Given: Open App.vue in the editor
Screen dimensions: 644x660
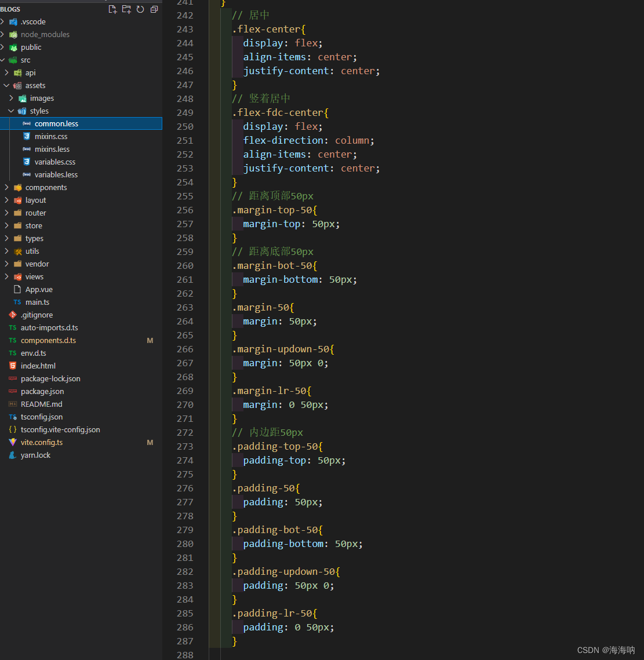Looking at the screenshot, I should point(39,289).
